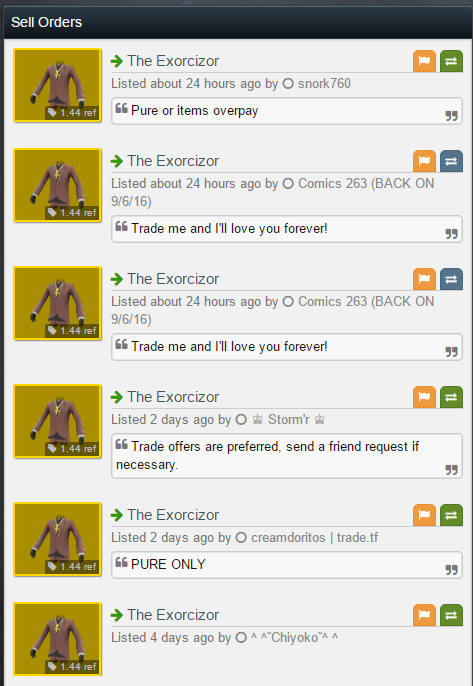The width and height of the screenshot is (473, 686).
Task: Open the Exorcizor item thumbnail for creamdoritos
Action: (x=57, y=539)
